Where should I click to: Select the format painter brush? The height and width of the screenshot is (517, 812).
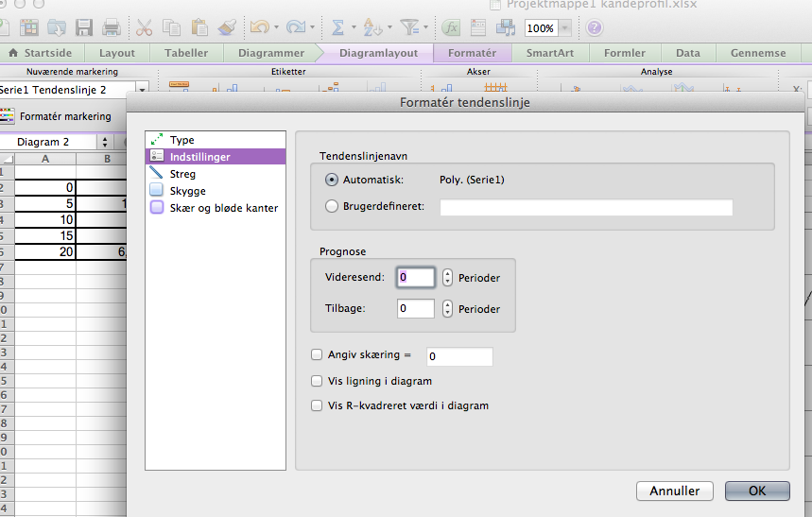(226, 27)
